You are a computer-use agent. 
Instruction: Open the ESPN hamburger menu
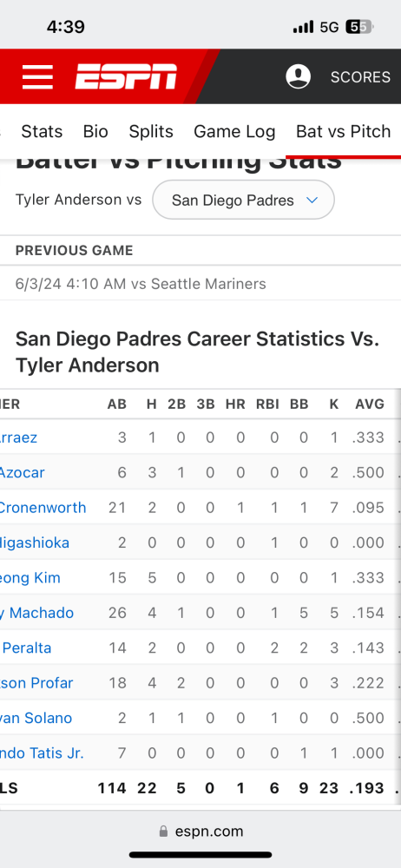click(x=37, y=76)
